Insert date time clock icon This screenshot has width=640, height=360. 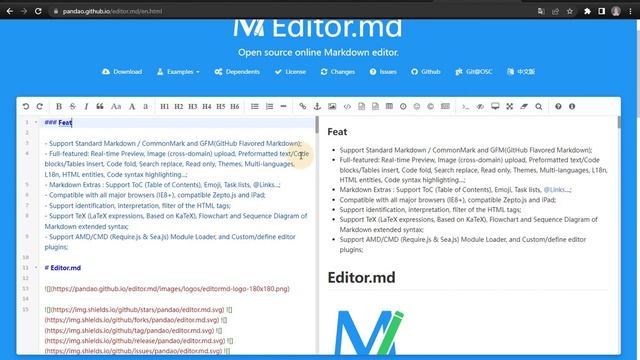point(403,107)
